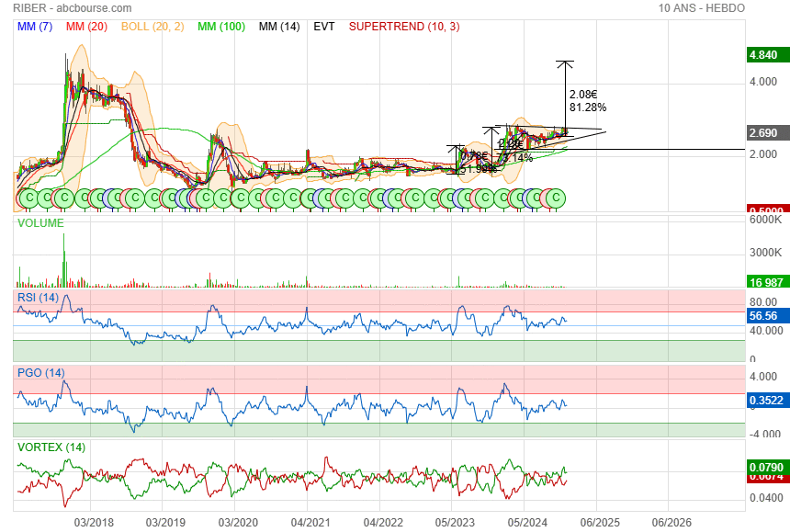Click the VOLUME panel label
The width and height of the screenshot is (790, 532).
point(40,223)
